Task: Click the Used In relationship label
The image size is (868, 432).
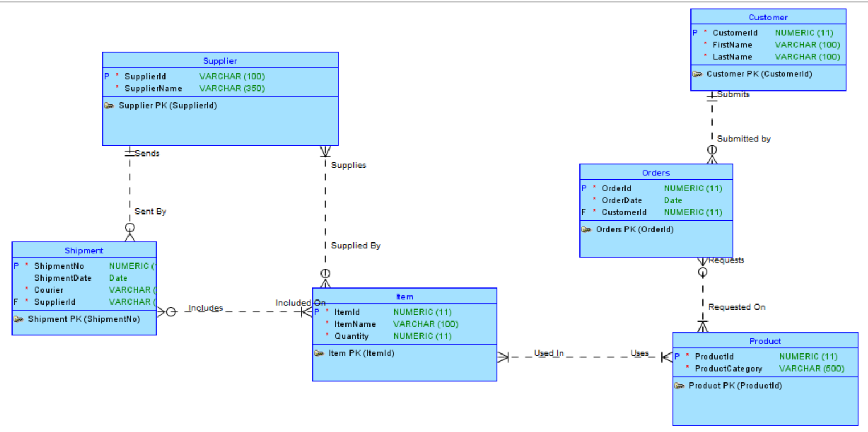Action: (548, 353)
